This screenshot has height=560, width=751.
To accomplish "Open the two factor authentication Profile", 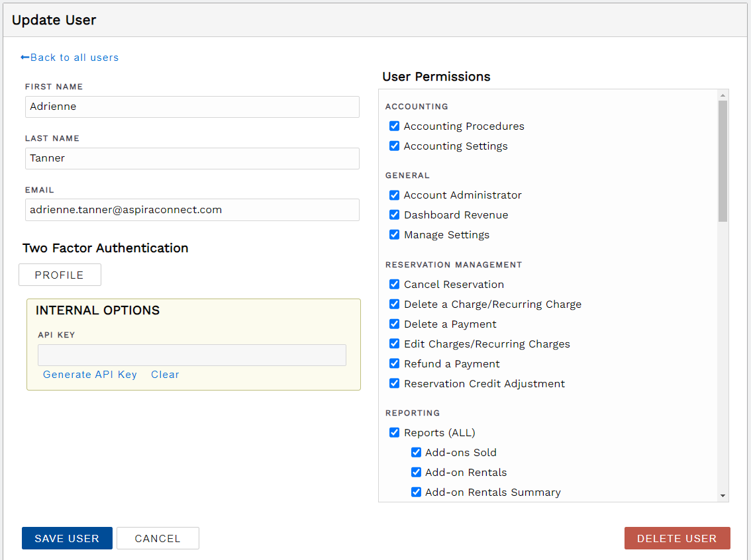I will pyautogui.click(x=60, y=275).
